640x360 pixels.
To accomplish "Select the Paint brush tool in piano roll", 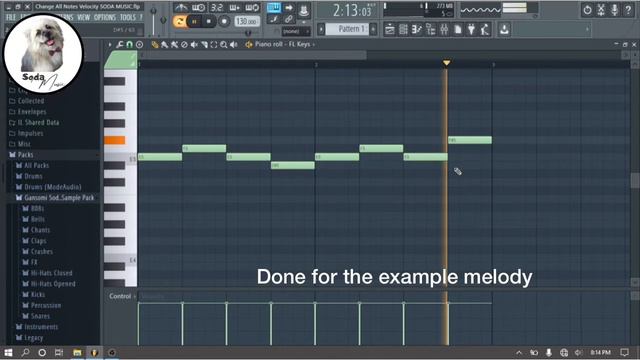I will (164, 44).
